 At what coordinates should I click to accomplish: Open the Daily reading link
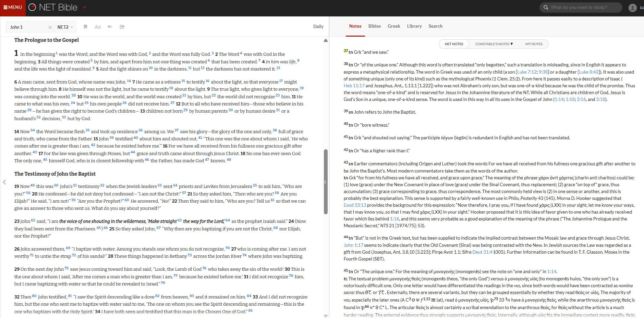[x=318, y=26]
